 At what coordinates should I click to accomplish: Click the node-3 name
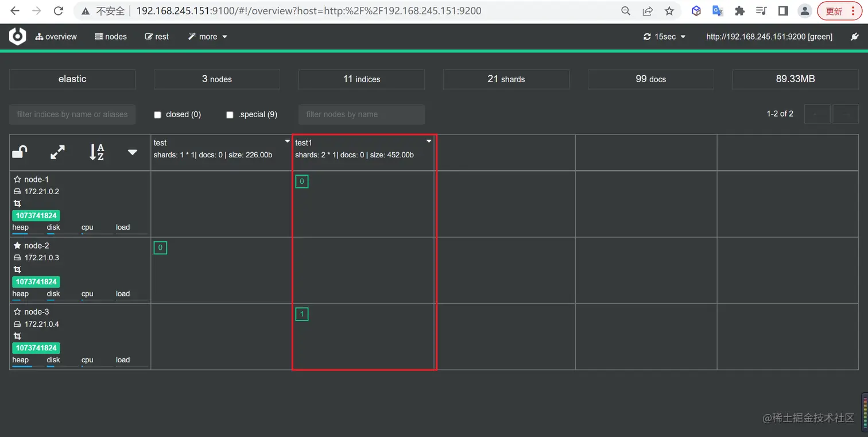click(x=37, y=312)
